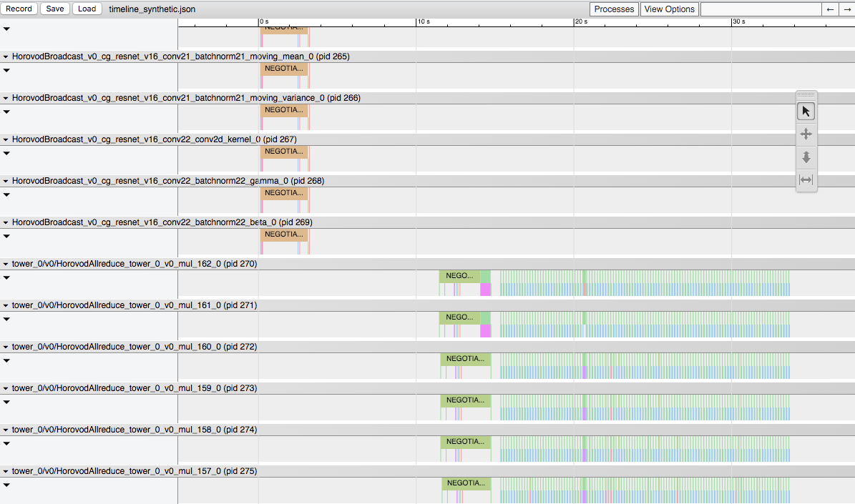Collapse the mul_162_0 (pid 270) process
Screen dimensions: 855x504
(6, 264)
